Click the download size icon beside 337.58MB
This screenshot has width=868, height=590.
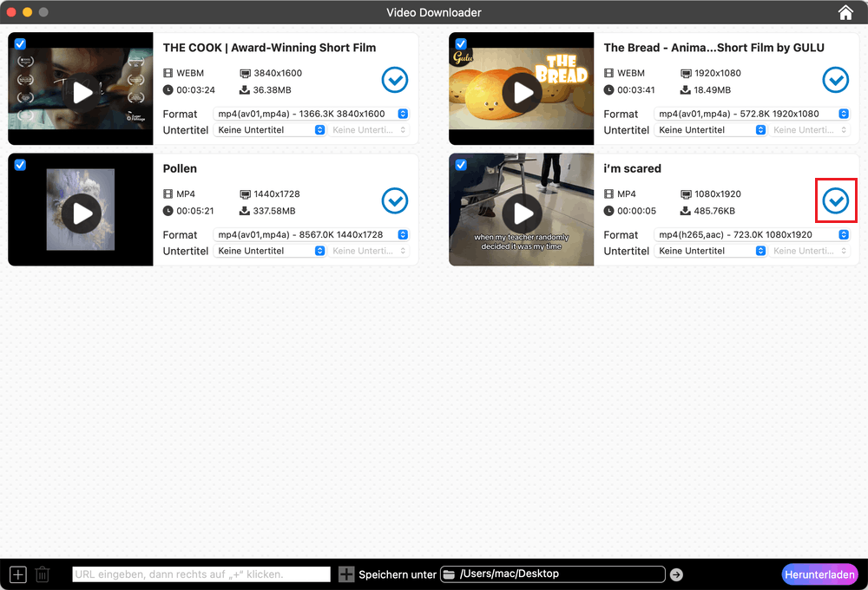tap(245, 211)
